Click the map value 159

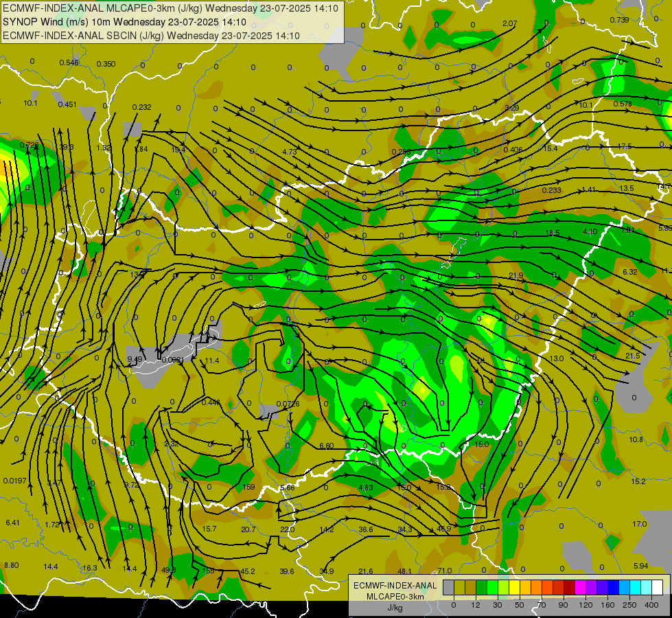click(248, 487)
